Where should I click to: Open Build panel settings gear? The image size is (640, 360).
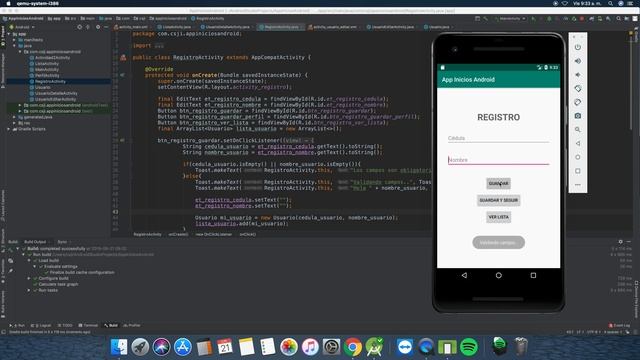620,242
